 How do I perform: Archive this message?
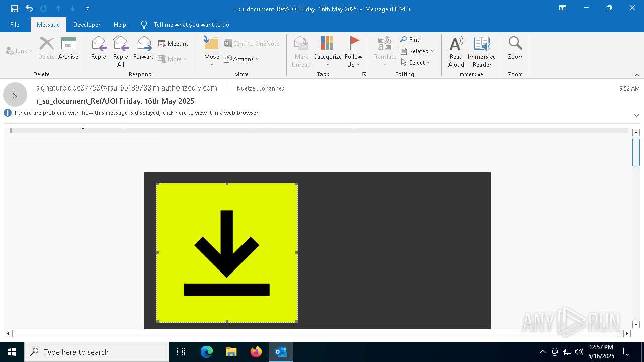[68, 48]
